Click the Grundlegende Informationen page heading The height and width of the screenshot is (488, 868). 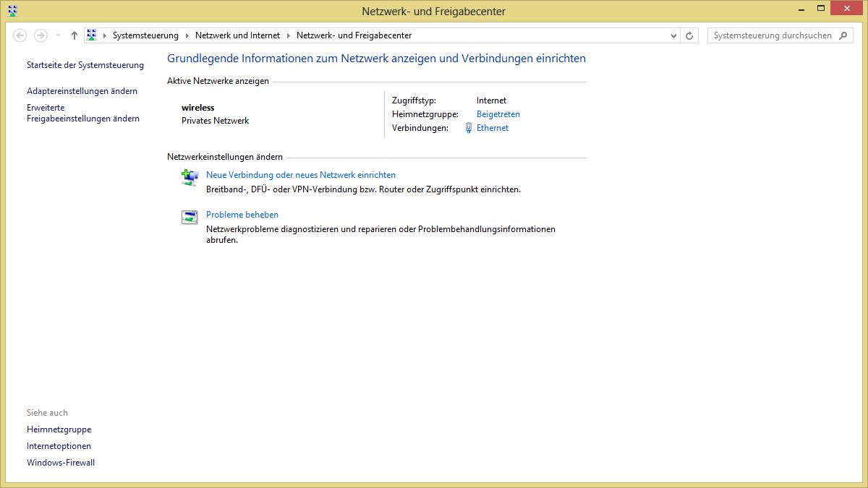click(376, 59)
